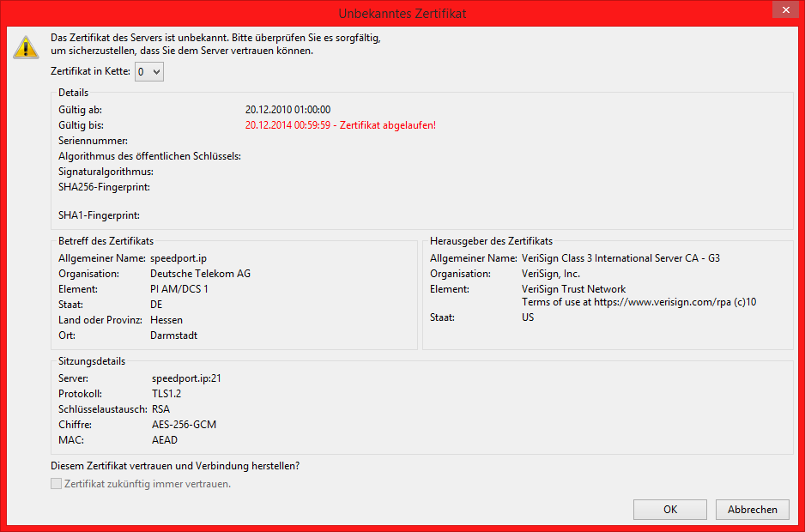
Task: Click issuer state value 'US'
Action: pos(528,317)
